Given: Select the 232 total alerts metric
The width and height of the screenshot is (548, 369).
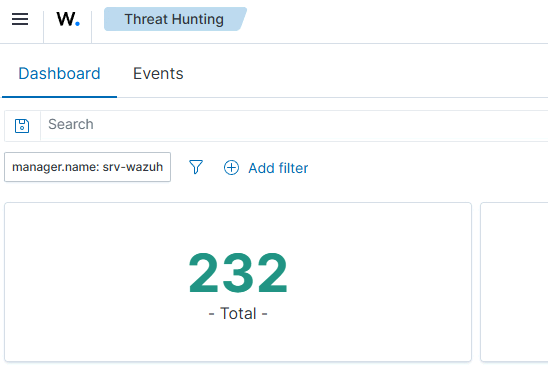Looking at the screenshot, I should (238, 273).
